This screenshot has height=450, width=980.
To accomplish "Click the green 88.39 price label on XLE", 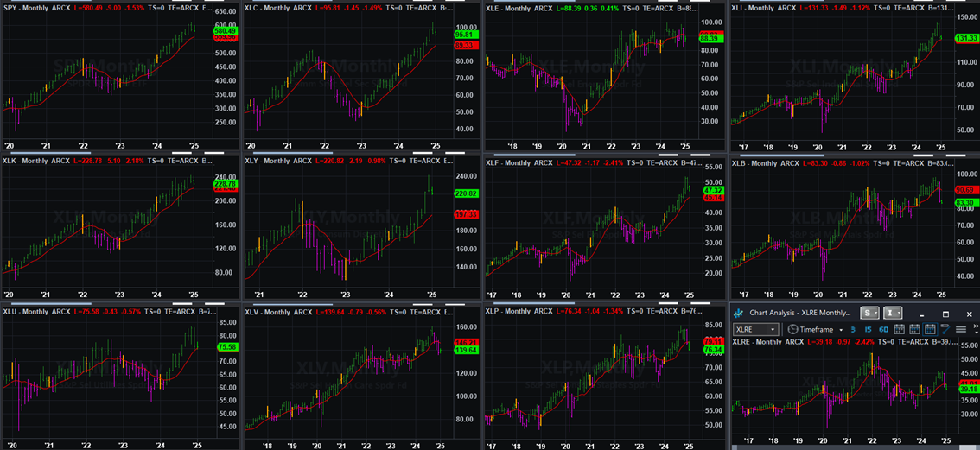I will 710,38.
